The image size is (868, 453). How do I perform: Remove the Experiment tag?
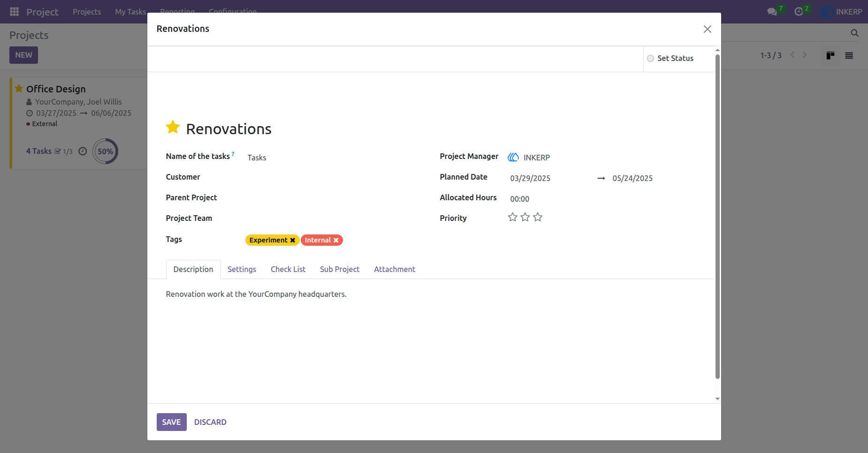[293, 240]
